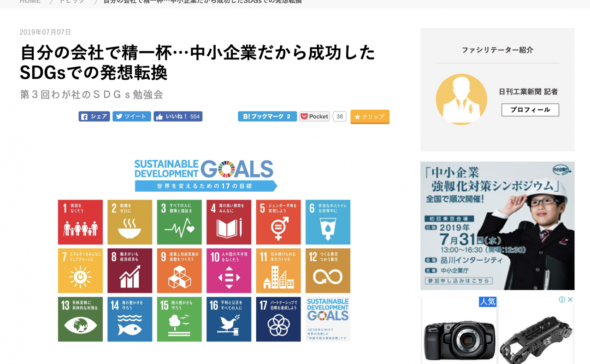
Task: Click the 世界を変えるための17の目標 ribbon
Action: click(206, 186)
